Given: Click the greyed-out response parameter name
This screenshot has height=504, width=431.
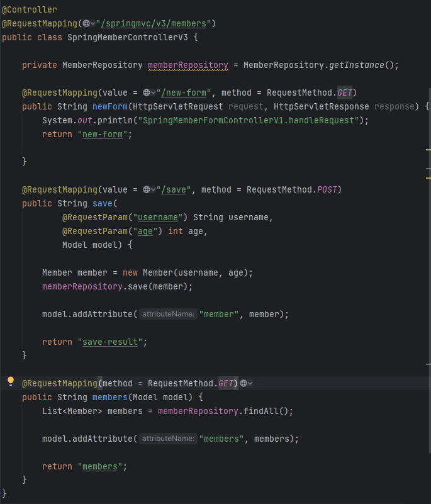Looking at the screenshot, I should (x=395, y=107).
